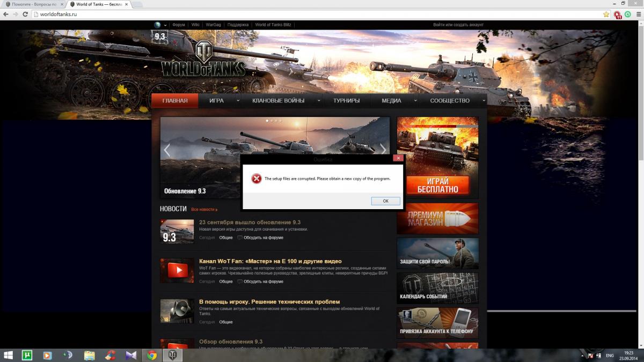Select the first slider pagination dot
This screenshot has height=362, width=644.
[x=267, y=121]
